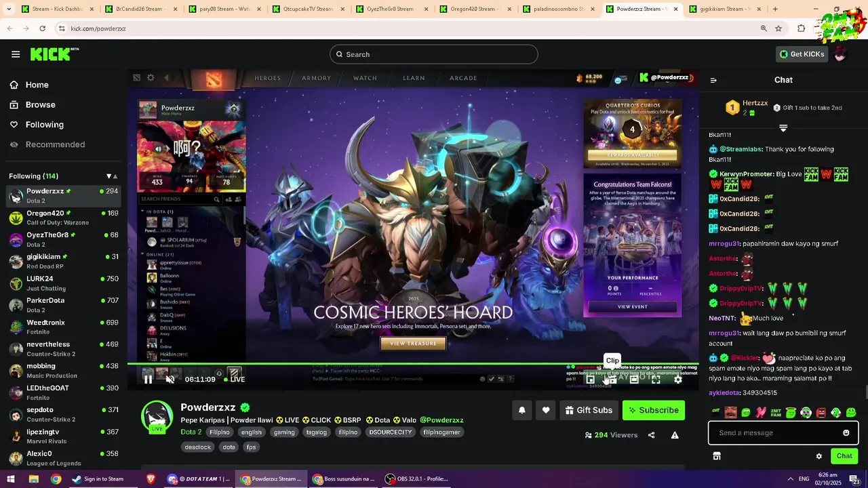
Task: Switch video to fullscreen
Action: (x=656, y=380)
